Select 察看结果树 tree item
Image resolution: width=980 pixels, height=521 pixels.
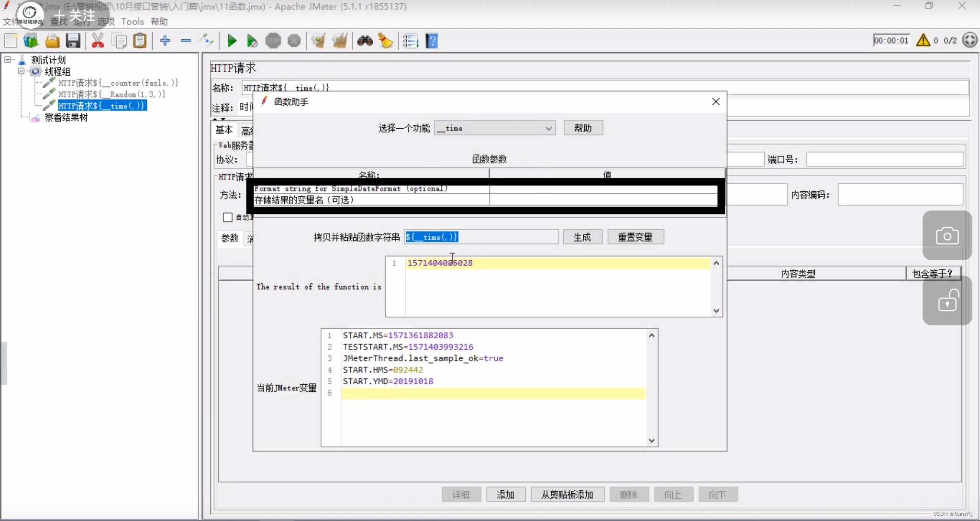tap(66, 117)
